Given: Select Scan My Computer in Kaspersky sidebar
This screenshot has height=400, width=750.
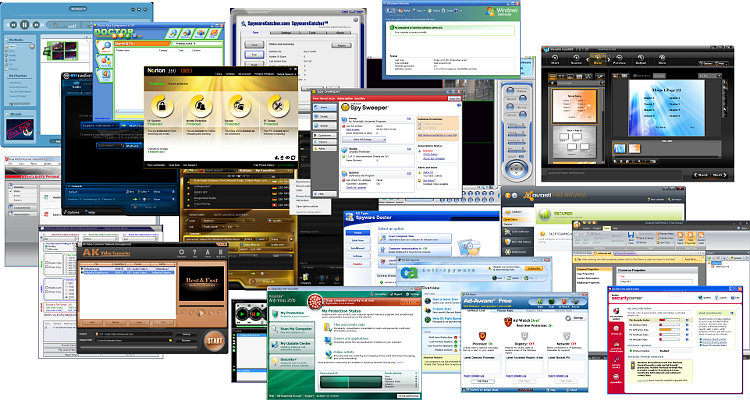Looking at the screenshot, I should click(292, 330).
